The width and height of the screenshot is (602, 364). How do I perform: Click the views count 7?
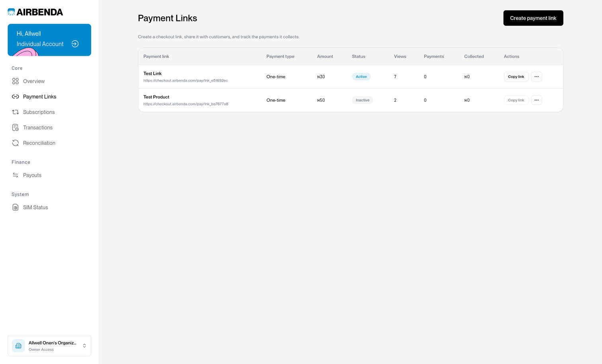[395, 77]
